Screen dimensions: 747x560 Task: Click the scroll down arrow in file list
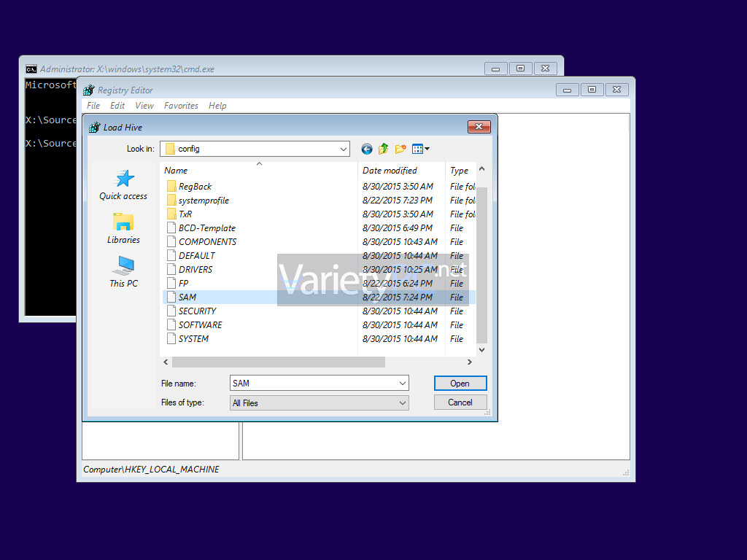[x=482, y=350]
